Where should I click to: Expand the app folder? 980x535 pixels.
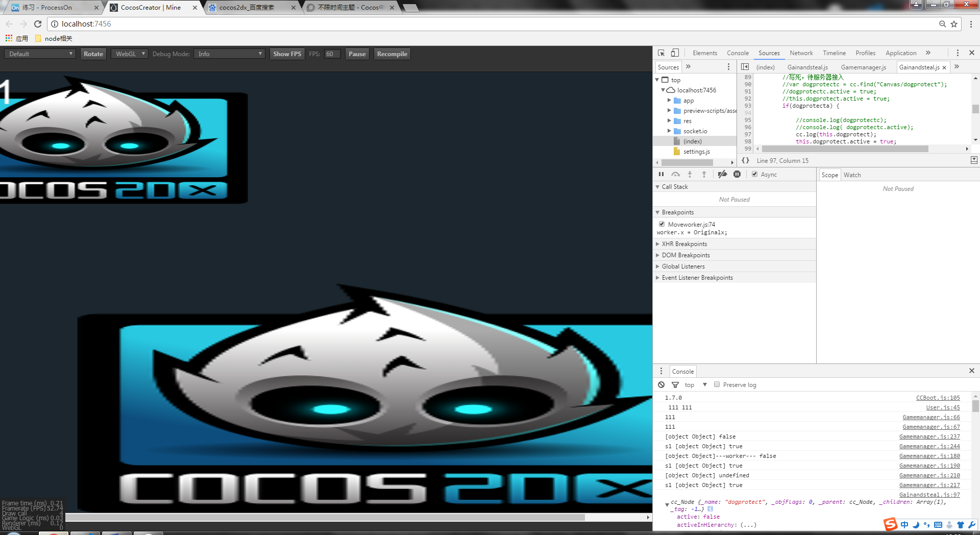(669, 101)
